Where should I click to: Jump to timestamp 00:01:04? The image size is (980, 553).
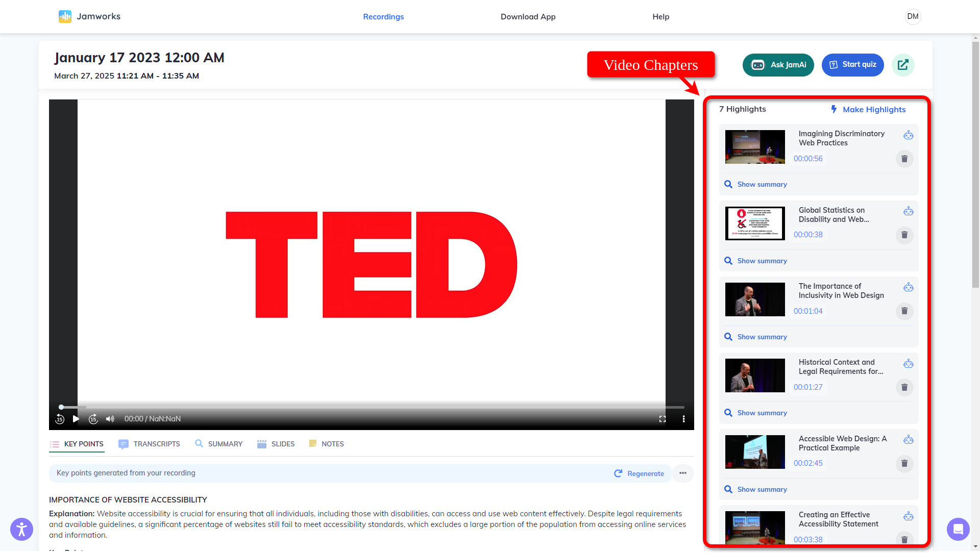point(808,311)
